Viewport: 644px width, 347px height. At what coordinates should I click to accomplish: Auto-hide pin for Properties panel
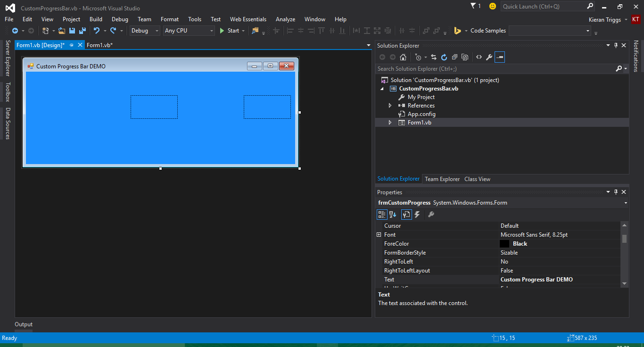[x=616, y=192]
